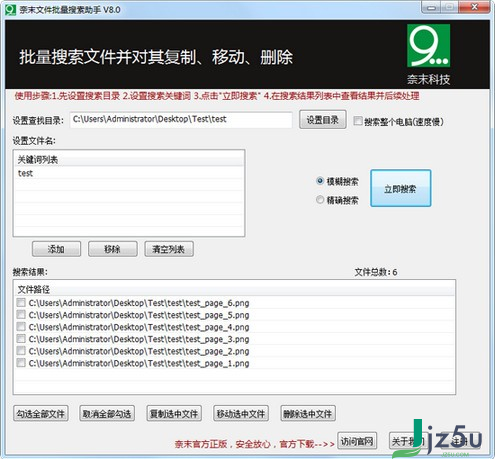Start search with 立即搜索 button
The image size is (495, 459).
(400, 188)
